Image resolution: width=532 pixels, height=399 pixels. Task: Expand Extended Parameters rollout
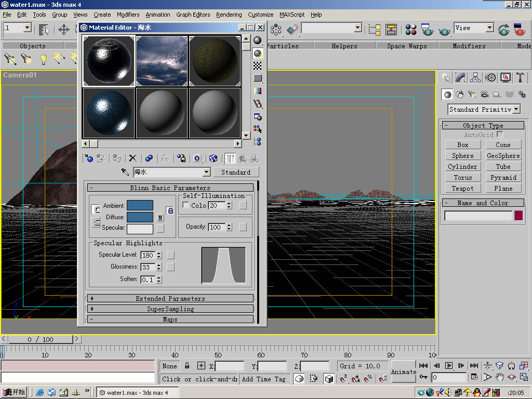pyautogui.click(x=170, y=298)
